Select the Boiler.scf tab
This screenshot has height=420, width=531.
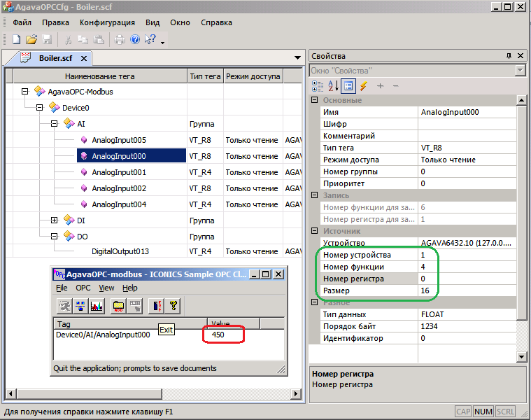click(55, 58)
